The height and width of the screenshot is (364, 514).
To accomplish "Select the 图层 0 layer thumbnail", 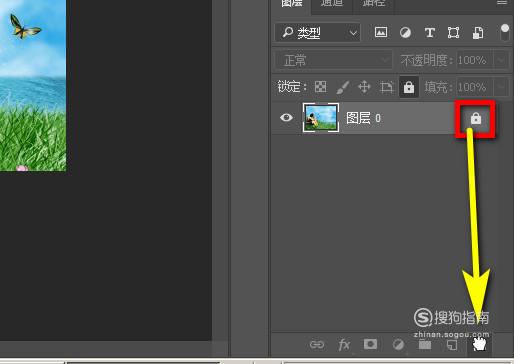I will (321, 117).
